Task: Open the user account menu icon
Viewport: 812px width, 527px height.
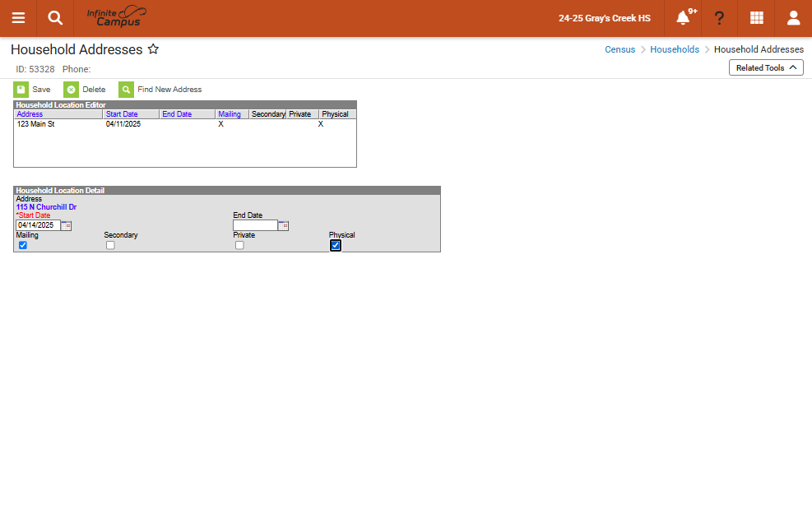Action: 793,18
